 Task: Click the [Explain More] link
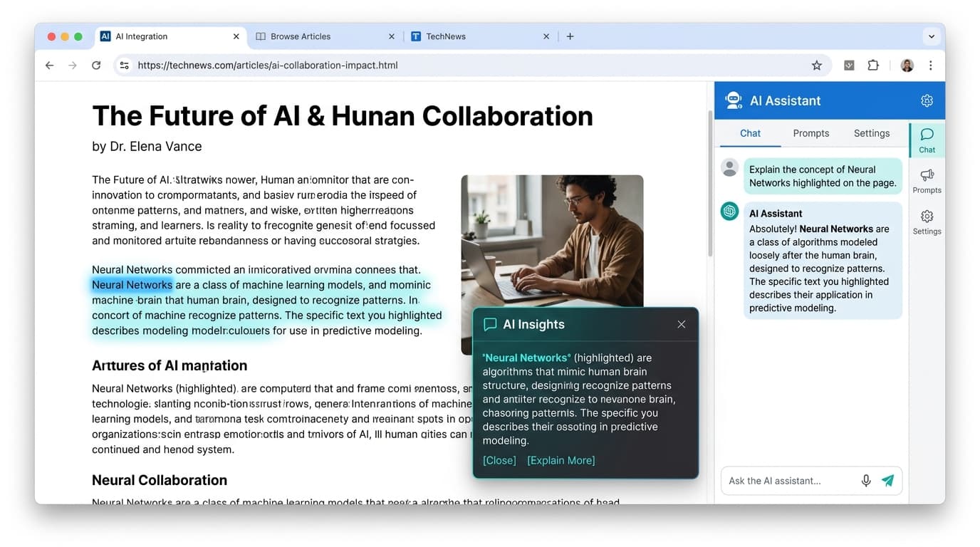(561, 461)
